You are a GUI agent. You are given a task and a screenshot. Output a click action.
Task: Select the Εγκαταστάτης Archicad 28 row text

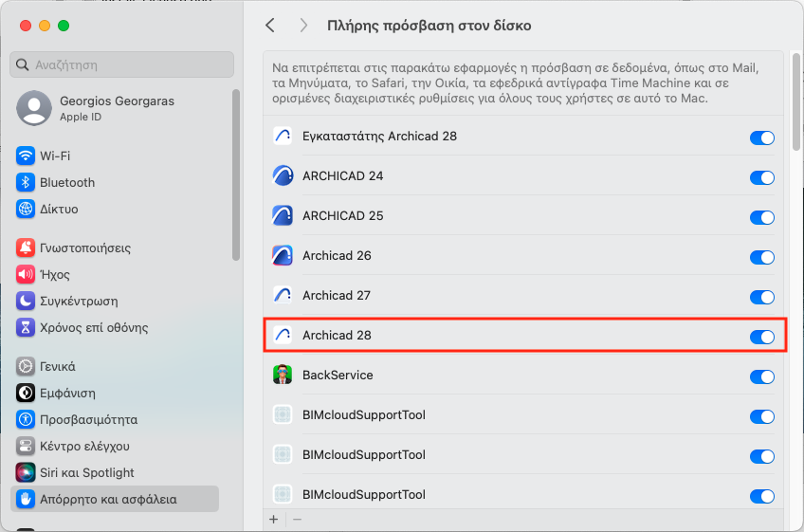pos(379,136)
